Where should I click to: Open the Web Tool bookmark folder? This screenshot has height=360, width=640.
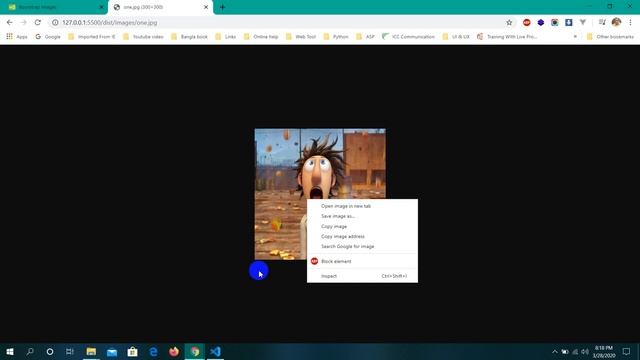pyautogui.click(x=301, y=36)
